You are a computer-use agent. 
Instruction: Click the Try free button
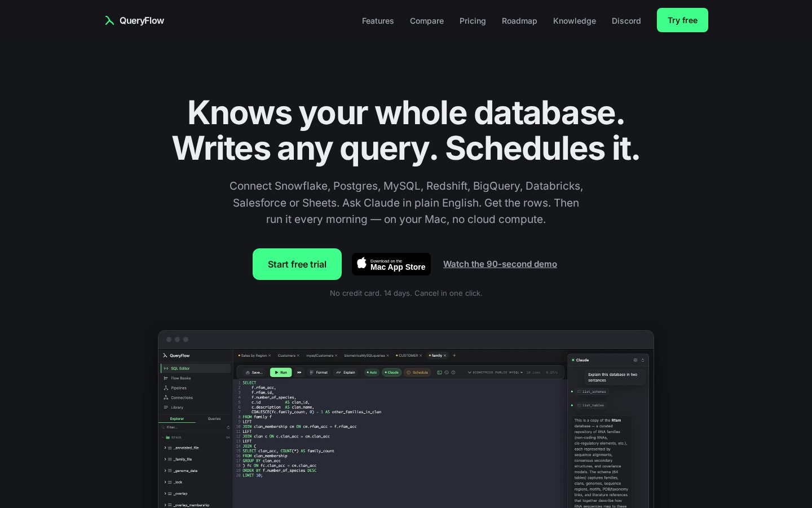click(x=682, y=20)
